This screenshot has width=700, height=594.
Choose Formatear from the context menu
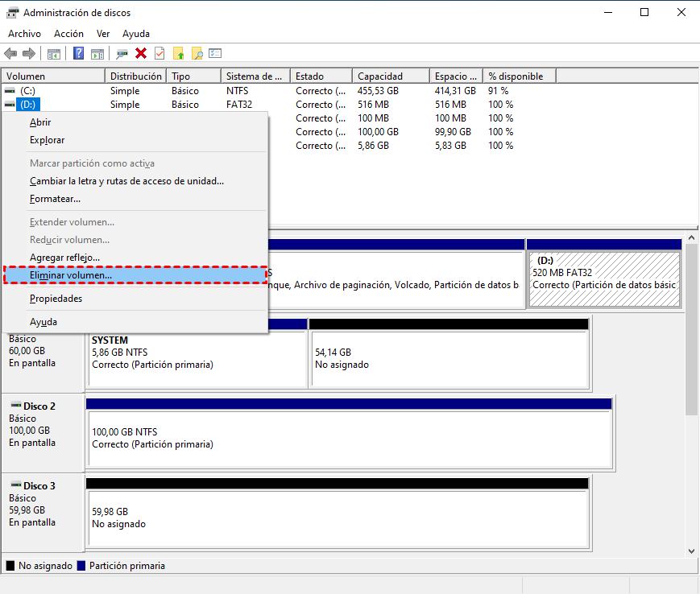(55, 199)
